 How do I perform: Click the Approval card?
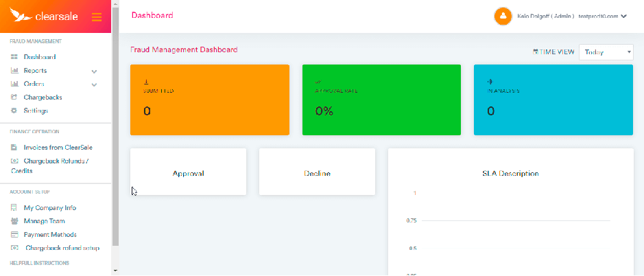188,172
